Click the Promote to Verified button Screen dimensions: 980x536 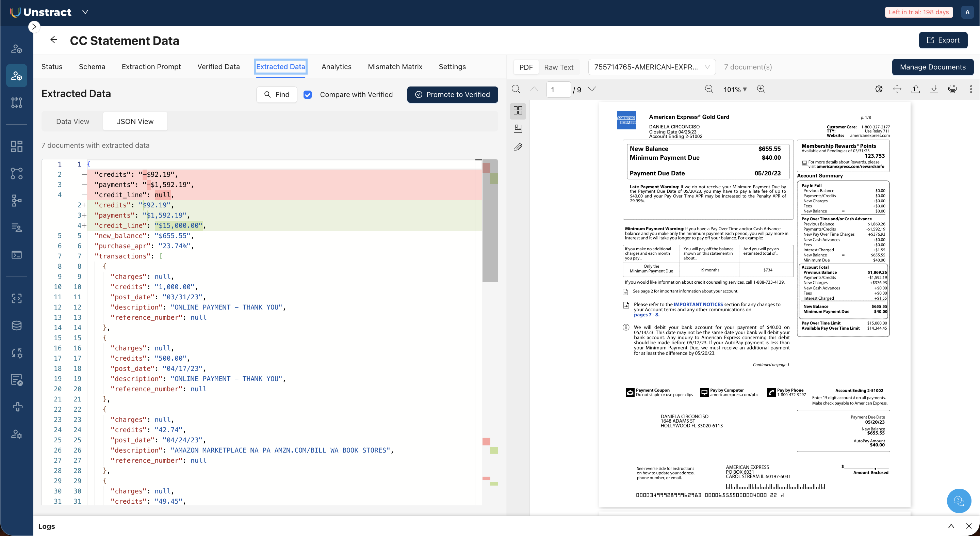point(452,95)
